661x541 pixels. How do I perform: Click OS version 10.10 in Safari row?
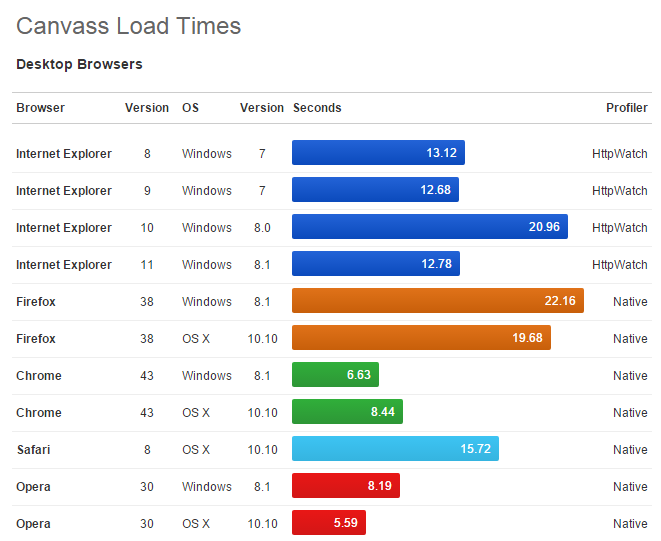pos(263,450)
